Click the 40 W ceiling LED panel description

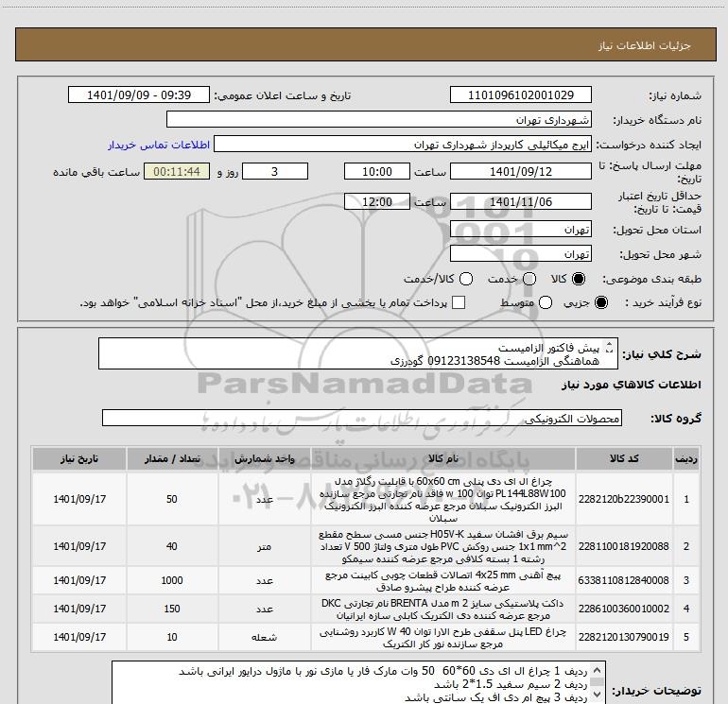443,637
